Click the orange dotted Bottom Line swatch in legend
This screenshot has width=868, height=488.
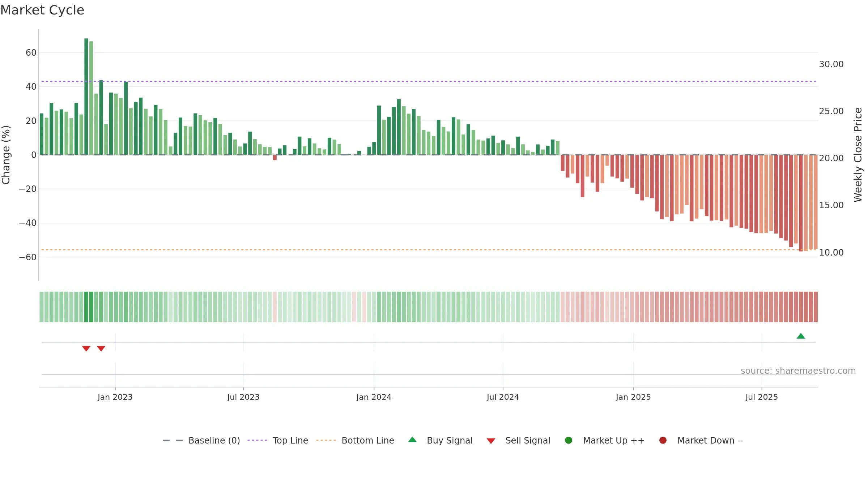tap(326, 440)
